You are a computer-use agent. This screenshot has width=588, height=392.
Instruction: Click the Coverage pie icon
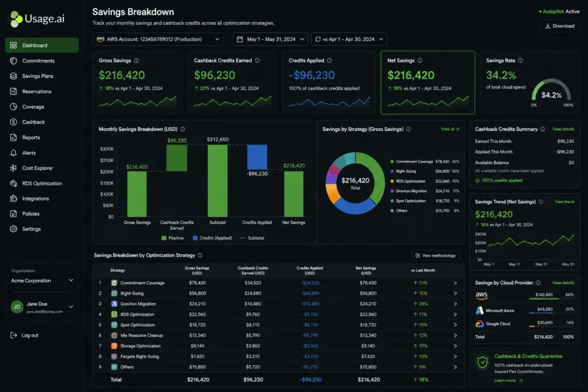[14, 107]
